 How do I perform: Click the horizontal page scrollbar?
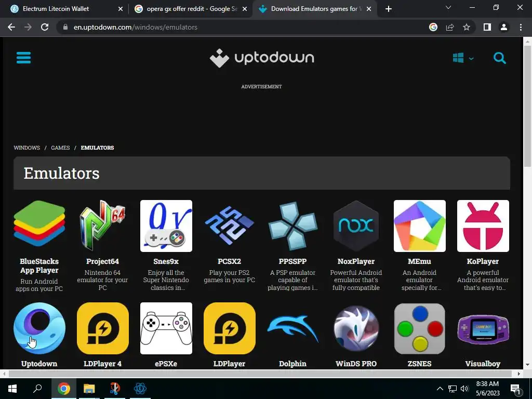coord(260,374)
